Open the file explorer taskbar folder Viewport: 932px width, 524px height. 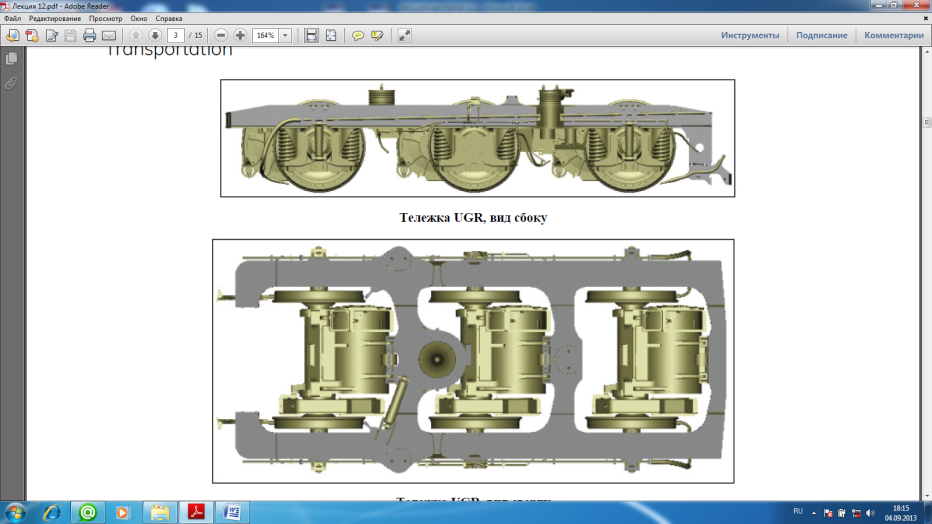[159, 512]
